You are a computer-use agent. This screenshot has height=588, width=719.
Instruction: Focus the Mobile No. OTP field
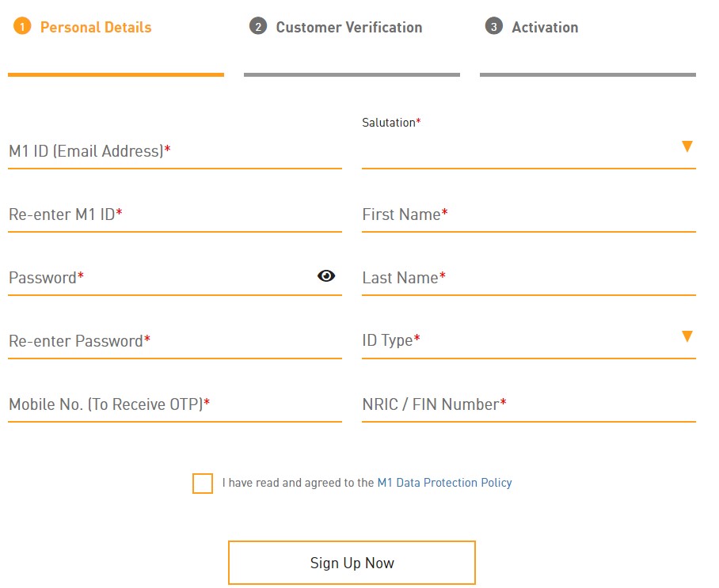coord(174,404)
